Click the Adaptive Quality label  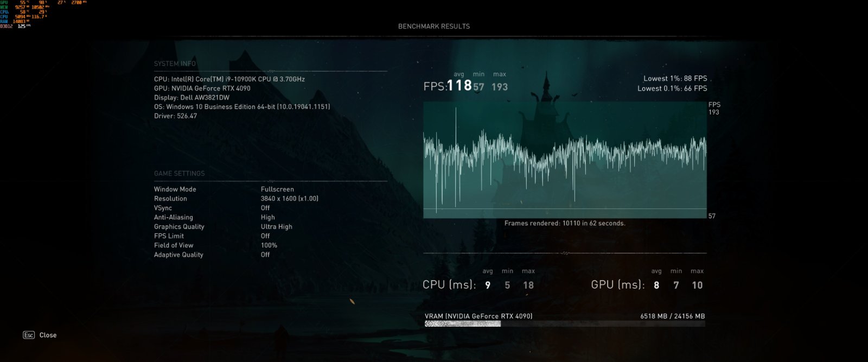178,255
